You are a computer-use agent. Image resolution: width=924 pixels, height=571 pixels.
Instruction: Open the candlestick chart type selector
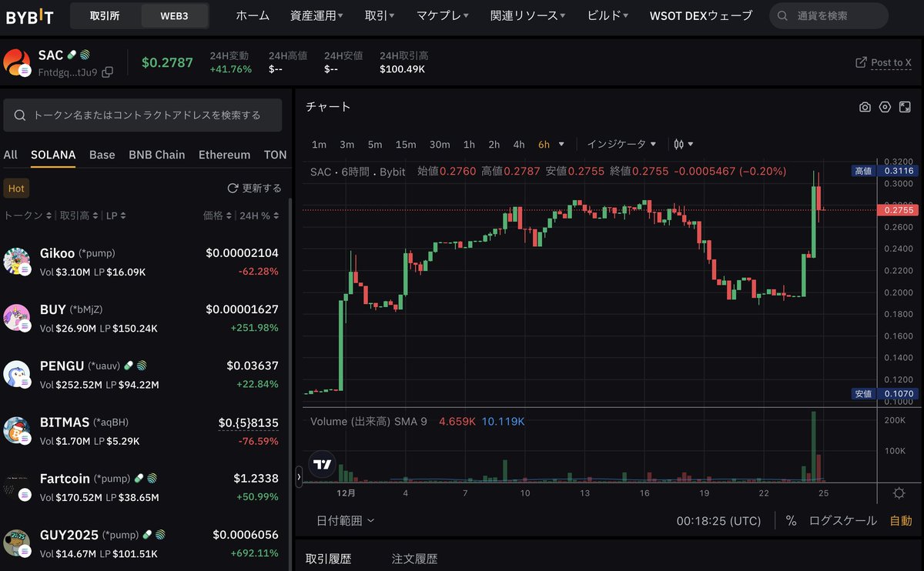coord(683,144)
